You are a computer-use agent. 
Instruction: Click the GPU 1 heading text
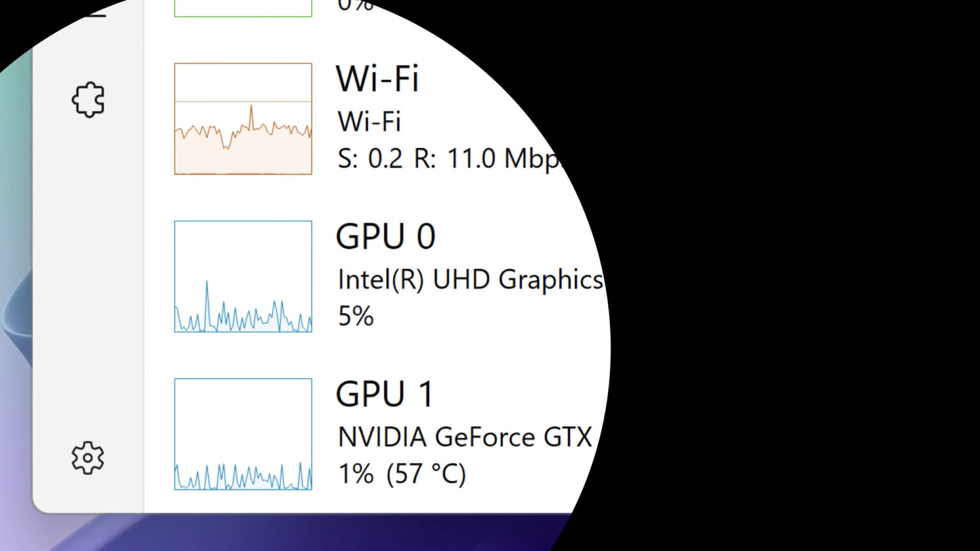click(x=385, y=394)
